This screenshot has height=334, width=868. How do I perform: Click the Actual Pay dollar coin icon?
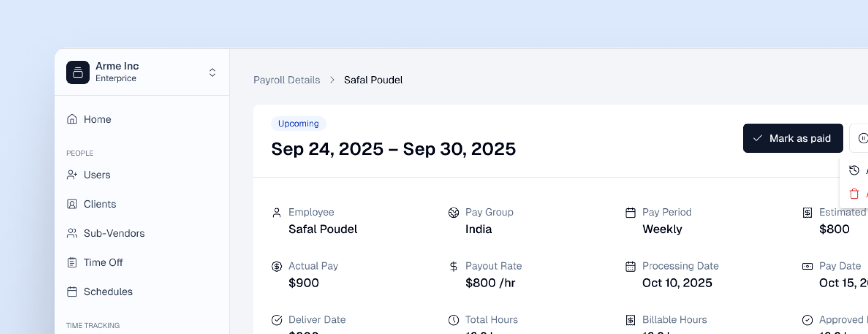277,267
